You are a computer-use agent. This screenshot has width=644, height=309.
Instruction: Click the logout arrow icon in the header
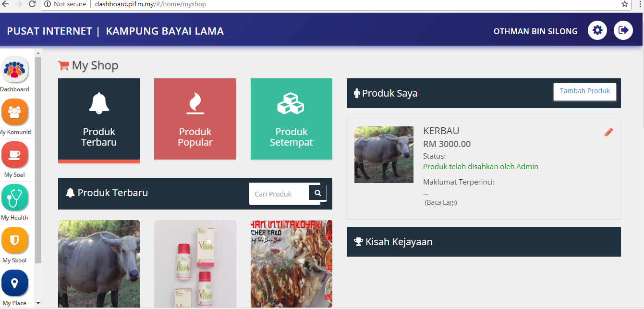623,30
